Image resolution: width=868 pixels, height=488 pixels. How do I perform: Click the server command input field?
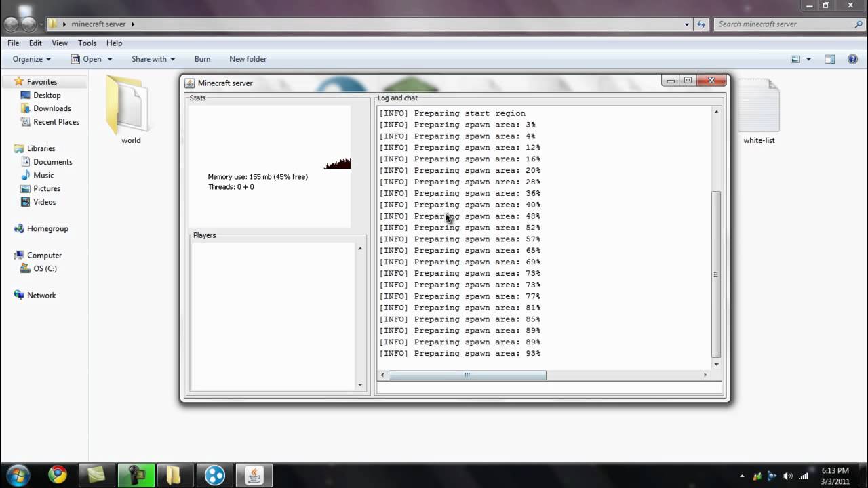tap(549, 388)
